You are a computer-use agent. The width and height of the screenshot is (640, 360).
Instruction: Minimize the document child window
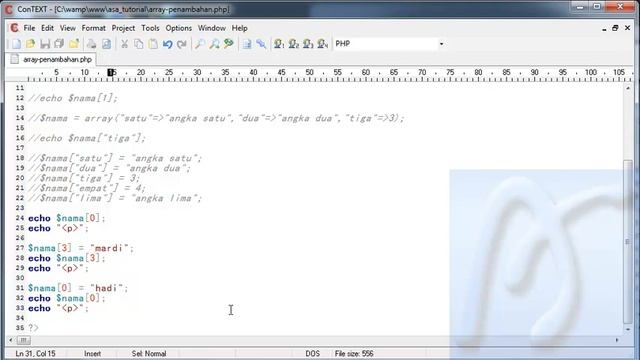[x=604, y=28]
